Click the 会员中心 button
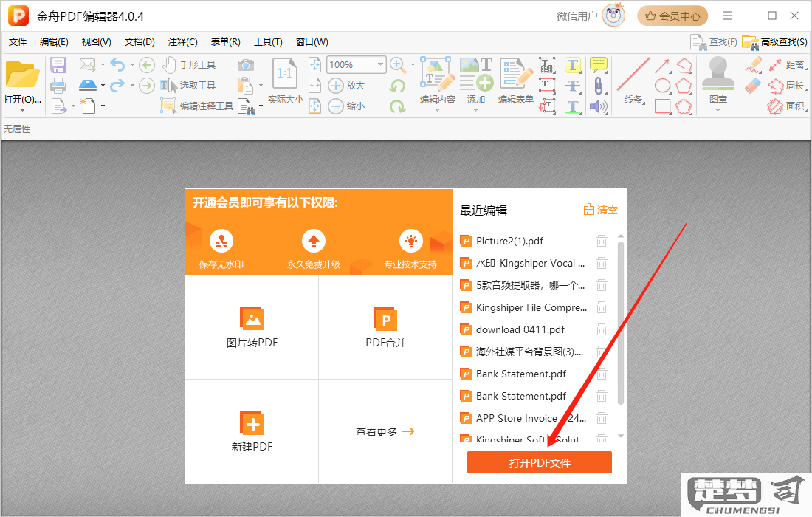Image resolution: width=812 pixels, height=517 pixels. [672, 16]
